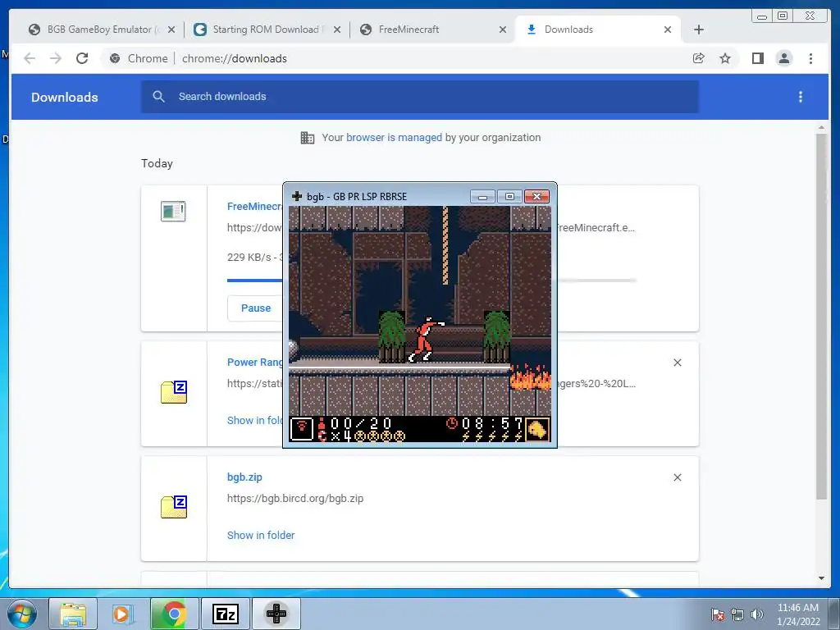Open the volume tray icon
The image size is (840, 630).
757,614
